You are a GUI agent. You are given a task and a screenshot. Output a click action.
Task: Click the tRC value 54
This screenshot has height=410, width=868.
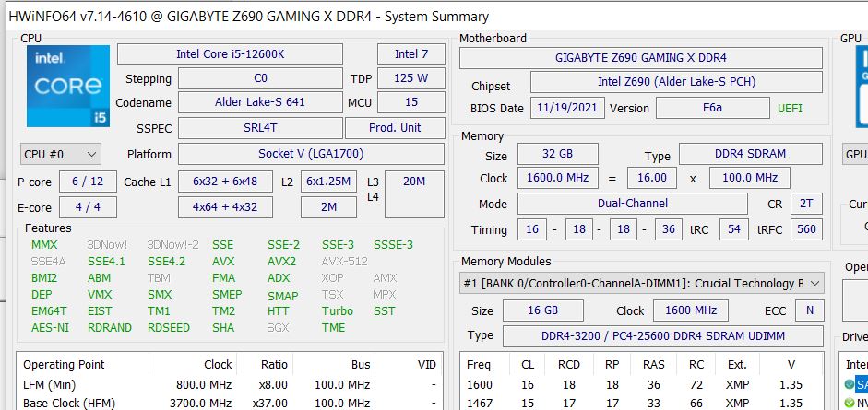[x=734, y=228]
